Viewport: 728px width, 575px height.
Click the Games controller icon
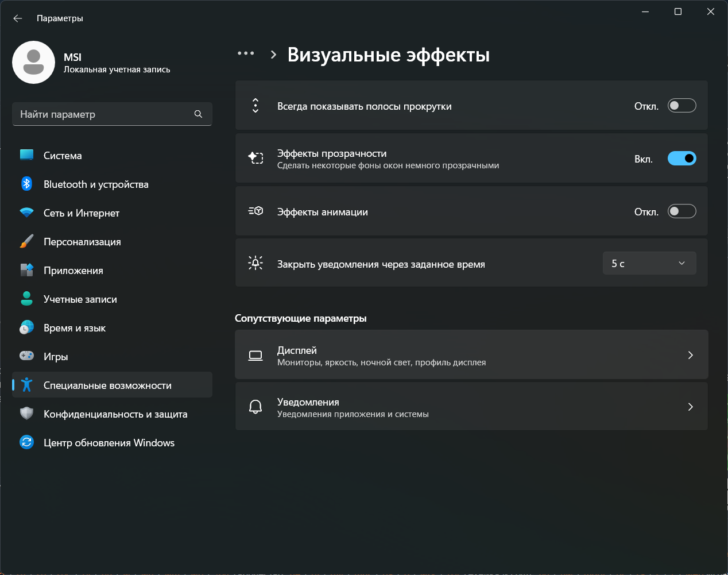26,356
